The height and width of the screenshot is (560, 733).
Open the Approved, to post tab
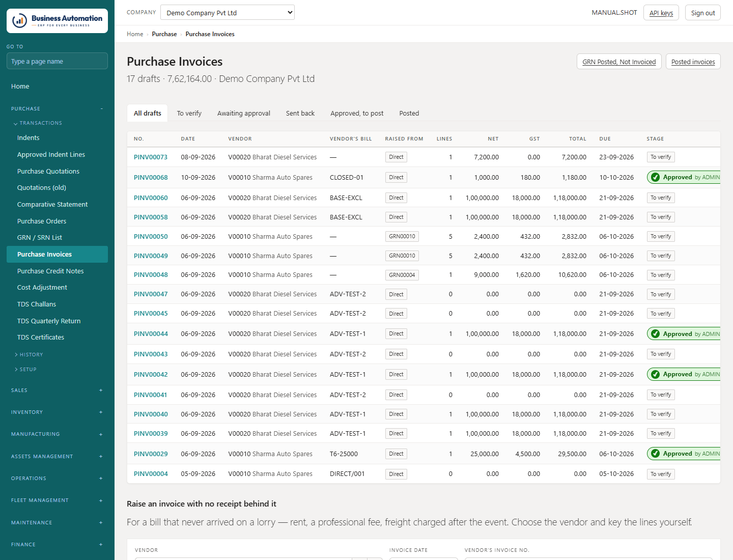point(357,113)
